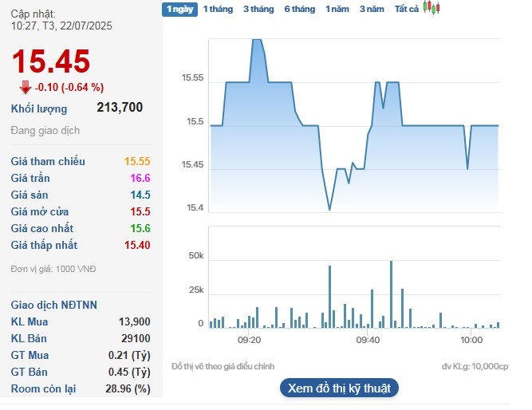Screen dimensions: 532x410
Task: Click the "Room còn lại" percentage value
Action: coord(132,388)
